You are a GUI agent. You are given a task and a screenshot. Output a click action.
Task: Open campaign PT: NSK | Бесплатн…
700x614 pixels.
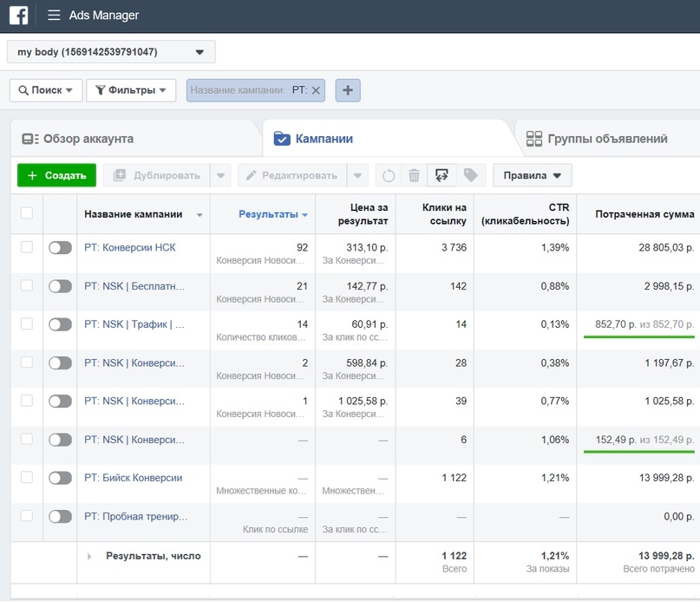pos(134,286)
